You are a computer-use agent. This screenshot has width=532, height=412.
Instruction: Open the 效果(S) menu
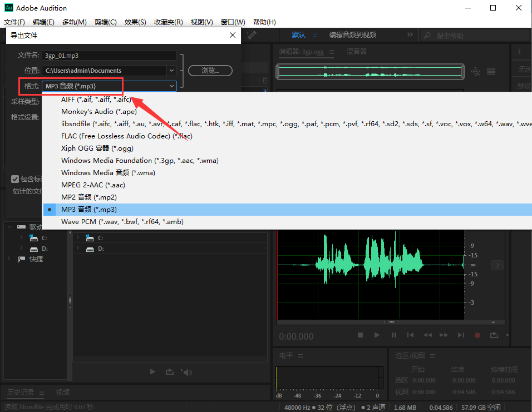[x=135, y=22]
